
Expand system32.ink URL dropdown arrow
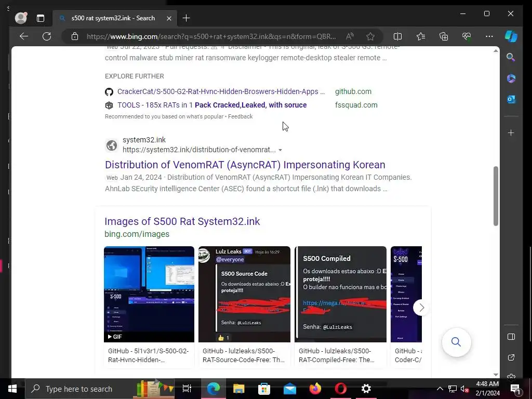(280, 150)
